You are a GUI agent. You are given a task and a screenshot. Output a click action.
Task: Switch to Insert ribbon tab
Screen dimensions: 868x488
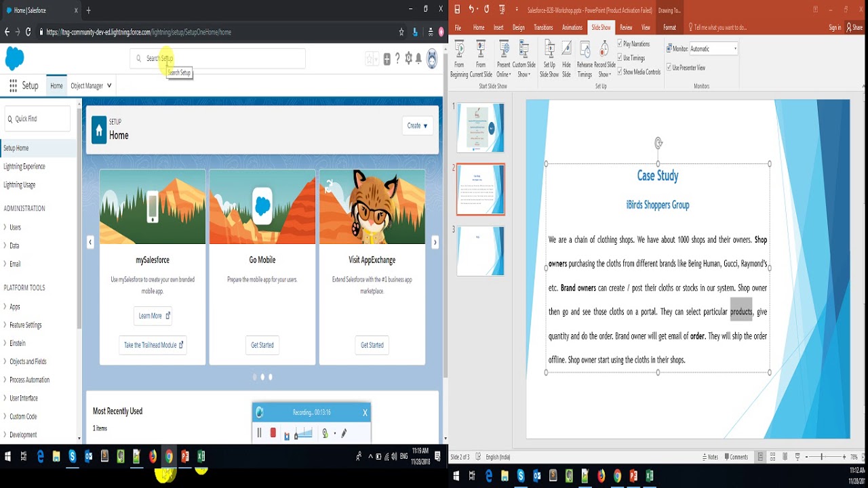click(x=498, y=28)
